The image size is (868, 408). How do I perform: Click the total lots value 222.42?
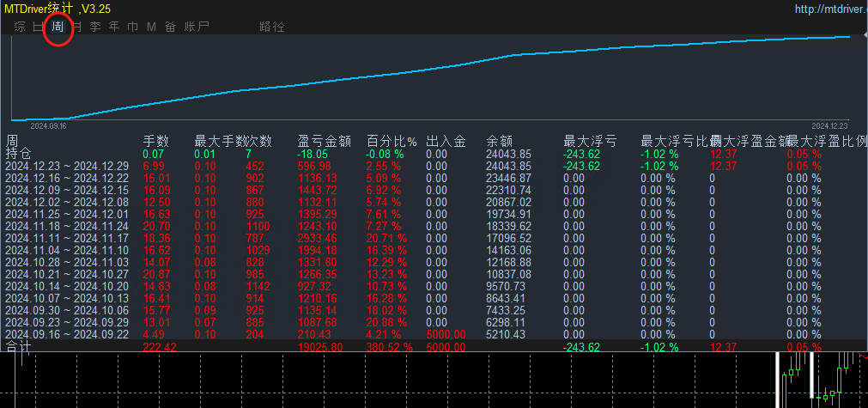coord(161,347)
